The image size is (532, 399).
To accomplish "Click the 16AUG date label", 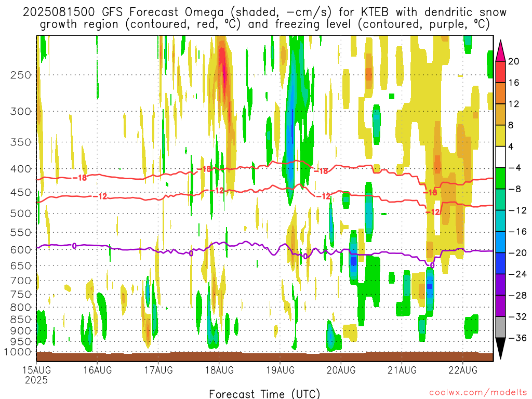I will [x=97, y=370].
